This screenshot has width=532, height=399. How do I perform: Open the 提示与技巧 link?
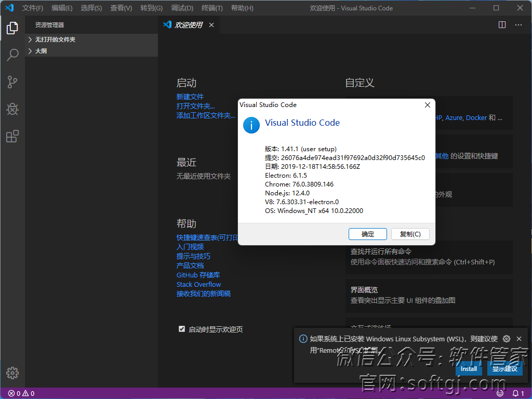[x=193, y=256]
